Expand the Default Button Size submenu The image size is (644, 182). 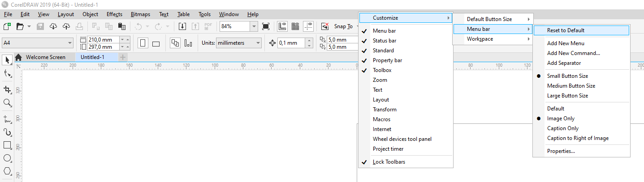493,19
